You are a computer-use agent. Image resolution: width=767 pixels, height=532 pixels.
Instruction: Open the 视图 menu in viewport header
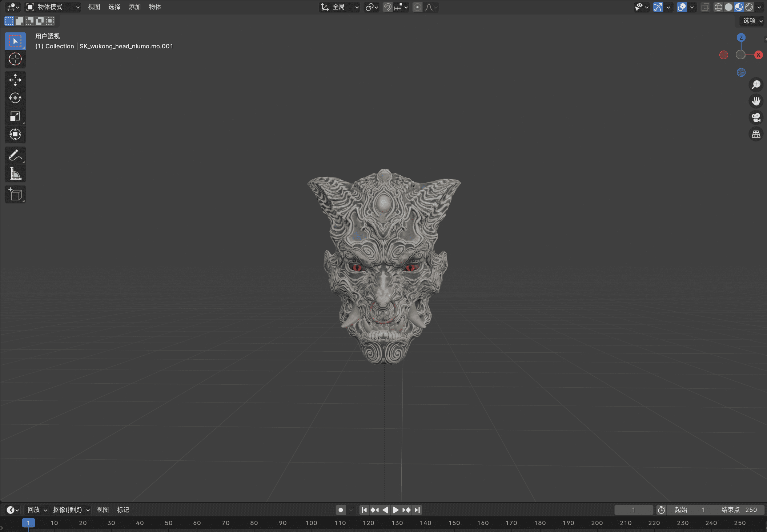pyautogui.click(x=94, y=7)
